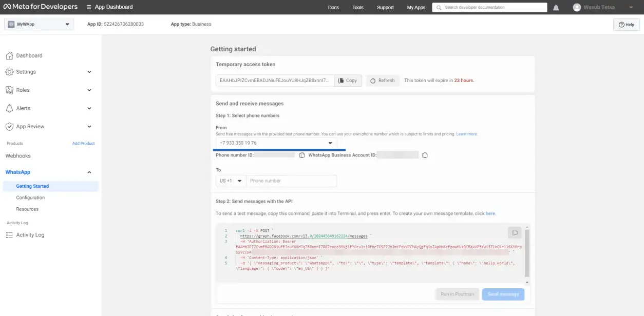This screenshot has width=644, height=316.
Task: Open Docs in top navigation
Action: [333, 8]
